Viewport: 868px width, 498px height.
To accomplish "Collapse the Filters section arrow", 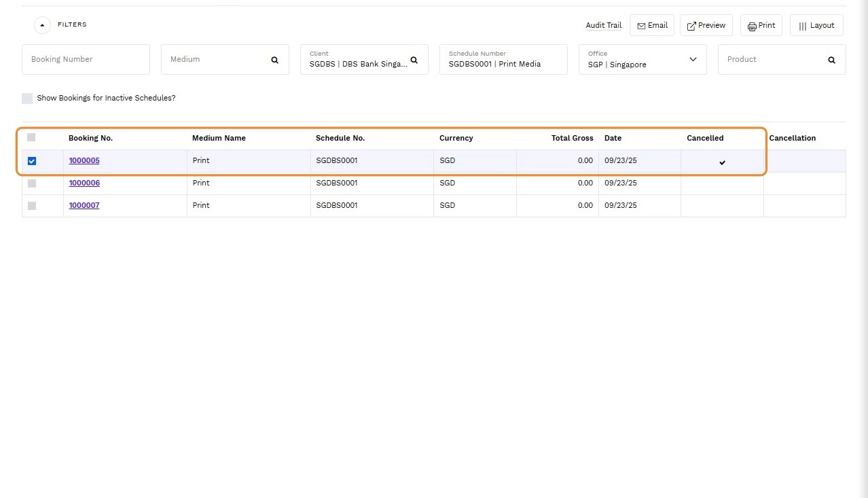I will point(42,25).
